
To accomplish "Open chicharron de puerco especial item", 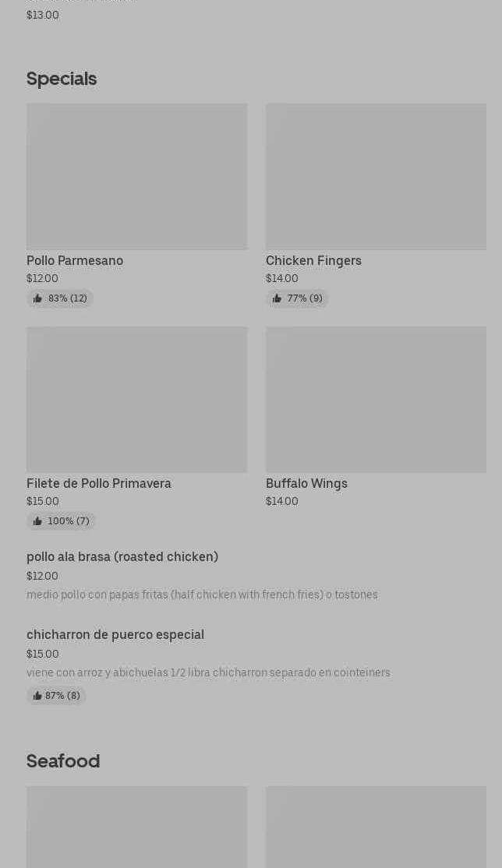I will [115, 634].
